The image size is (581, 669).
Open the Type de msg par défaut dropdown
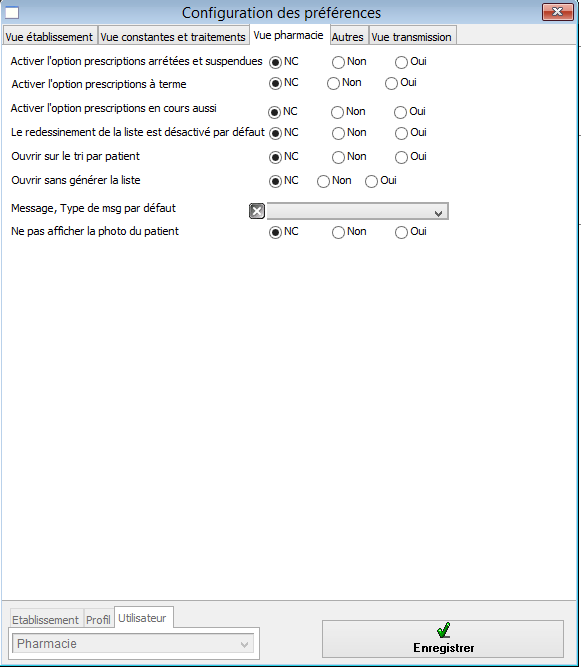click(357, 211)
